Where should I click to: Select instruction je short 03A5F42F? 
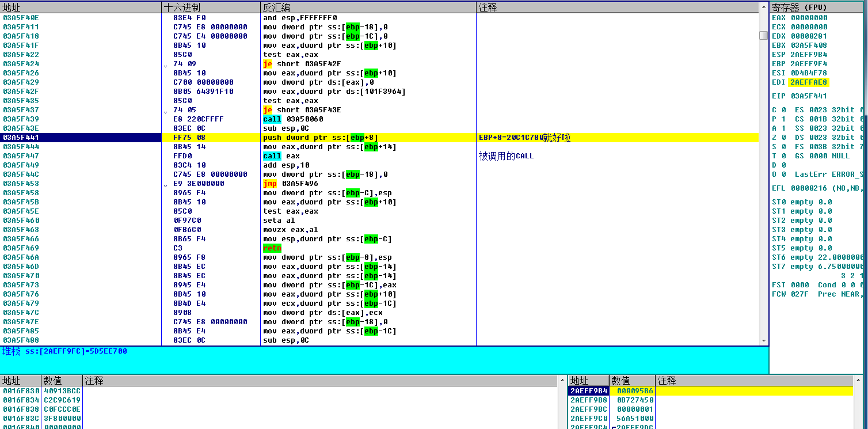(302, 64)
